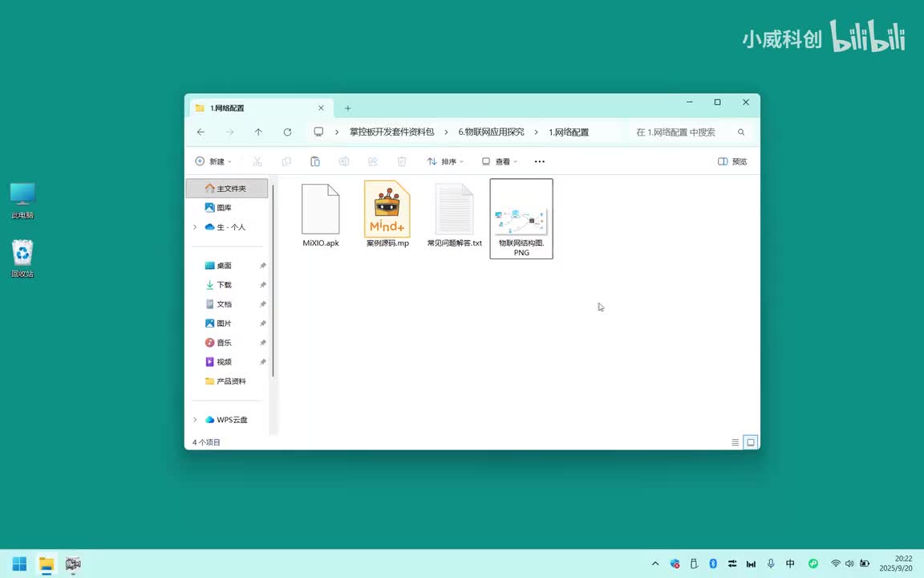Viewport: 924px width, 578px height.
Task: Open the clock and date 20:22
Action: pos(896,564)
